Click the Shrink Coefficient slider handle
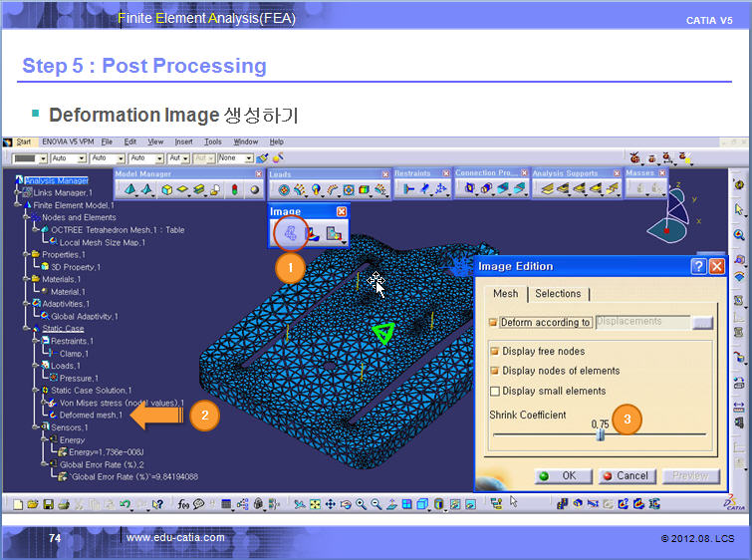The height and width of the screenshot is (560, 752). (x=600, y=435)
